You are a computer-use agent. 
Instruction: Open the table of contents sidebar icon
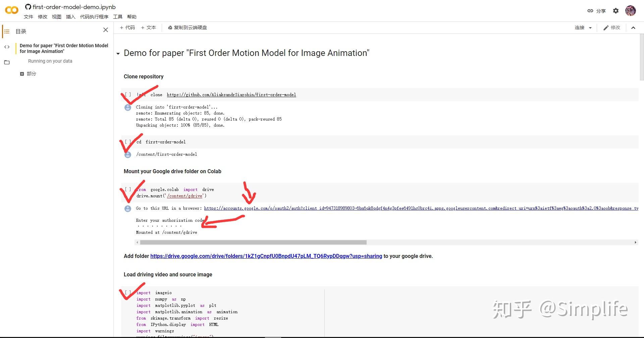(7, 31)
